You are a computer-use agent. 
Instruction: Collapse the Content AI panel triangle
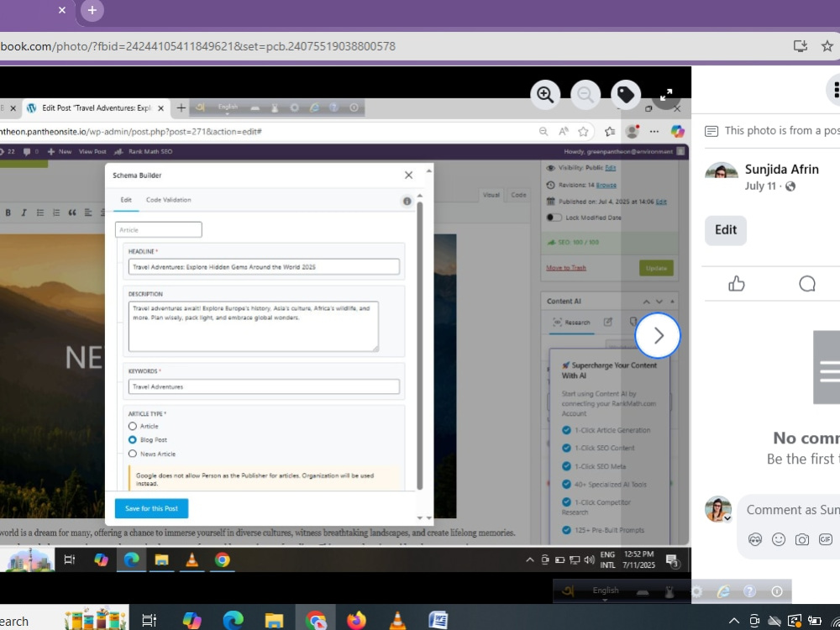coord(672,302)
